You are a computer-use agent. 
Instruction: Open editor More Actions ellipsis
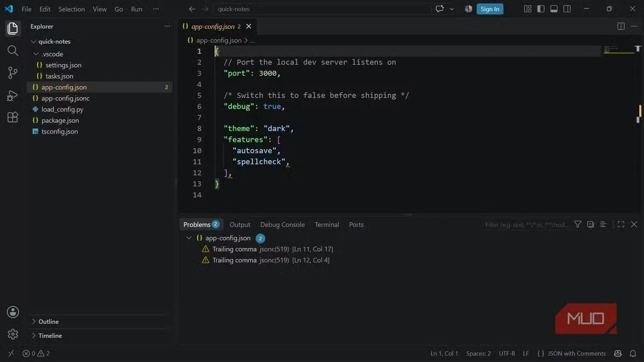(x=634, y=26)
